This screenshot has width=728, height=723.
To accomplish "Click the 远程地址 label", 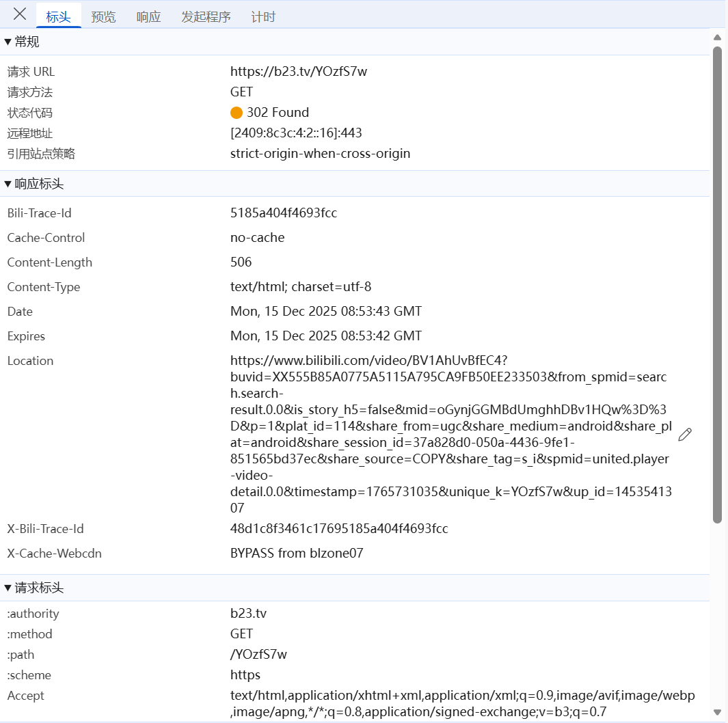I will (x=29, y=133).
